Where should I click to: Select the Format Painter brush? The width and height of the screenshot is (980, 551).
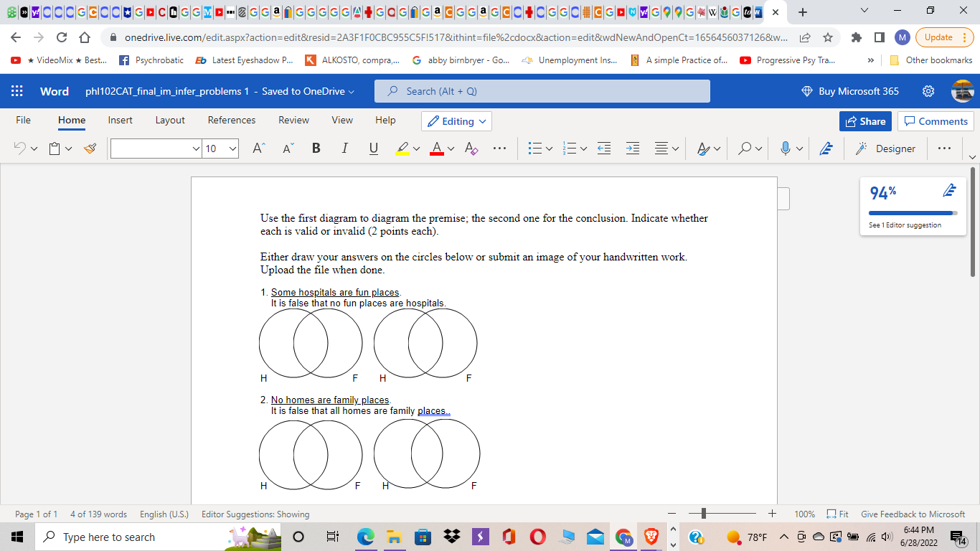90,149
